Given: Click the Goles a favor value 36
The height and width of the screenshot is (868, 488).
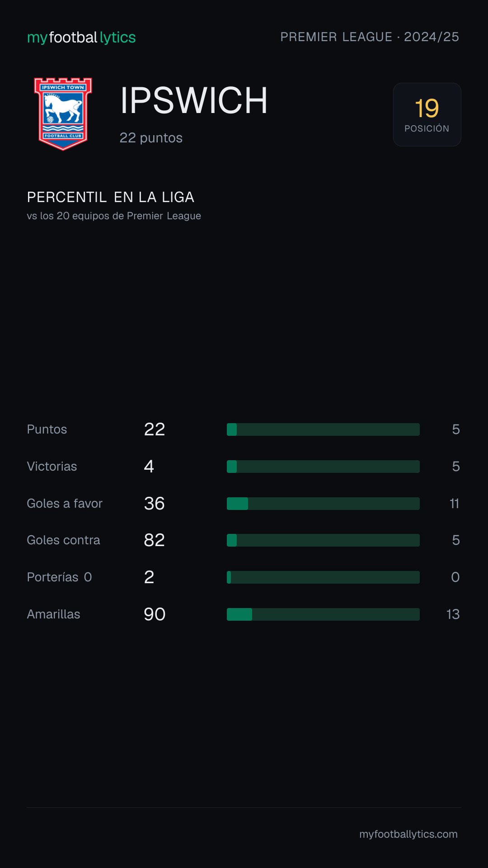Looking at the screenshot, I should coord(155,504).
